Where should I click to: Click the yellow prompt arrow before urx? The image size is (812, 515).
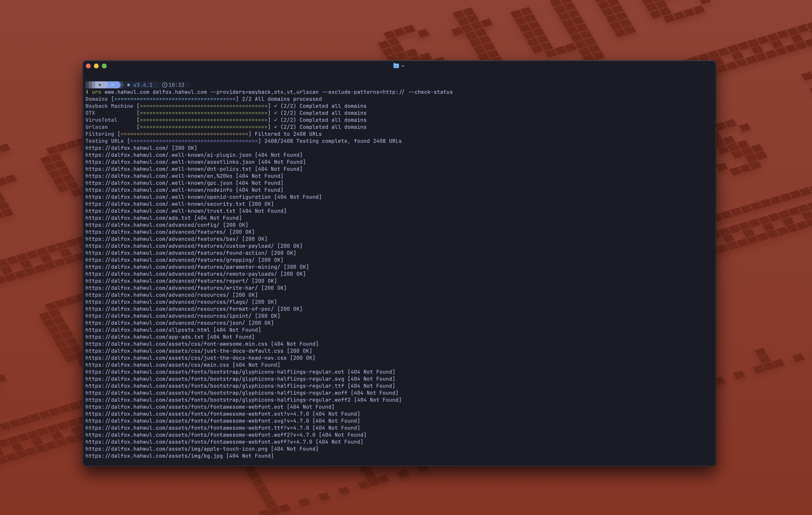(87, 92)
